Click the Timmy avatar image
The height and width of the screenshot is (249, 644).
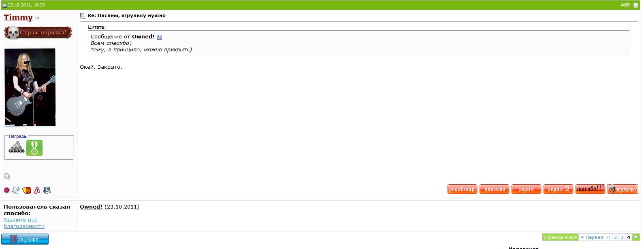click(x=30, y=87)
